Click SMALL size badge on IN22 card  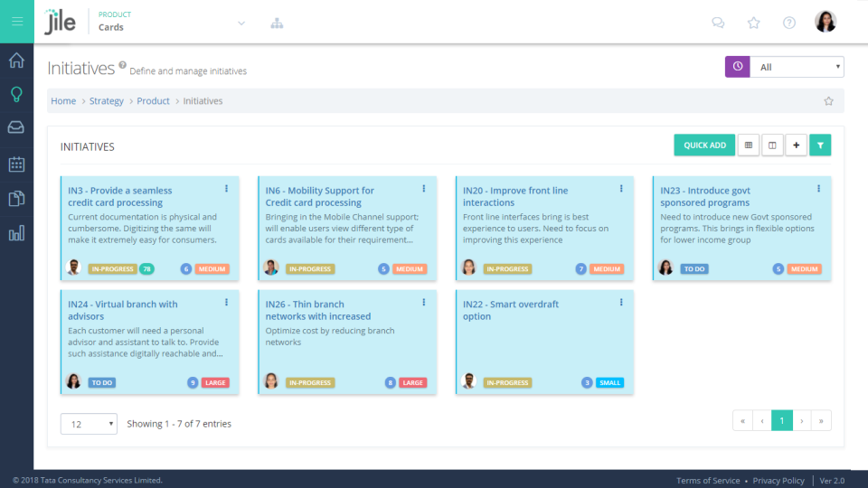pos(609,382)
